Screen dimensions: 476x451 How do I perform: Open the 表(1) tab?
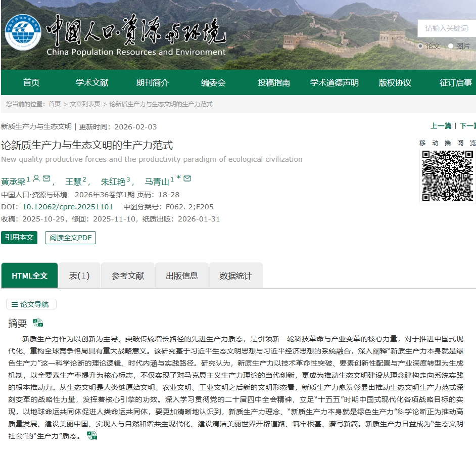(x=79, y=276)
